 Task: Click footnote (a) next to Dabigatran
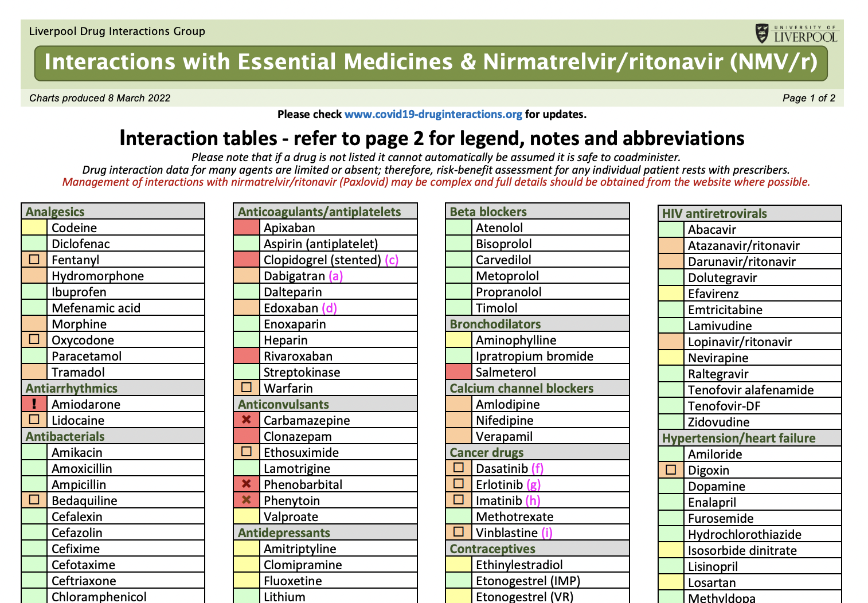(335, 276)
